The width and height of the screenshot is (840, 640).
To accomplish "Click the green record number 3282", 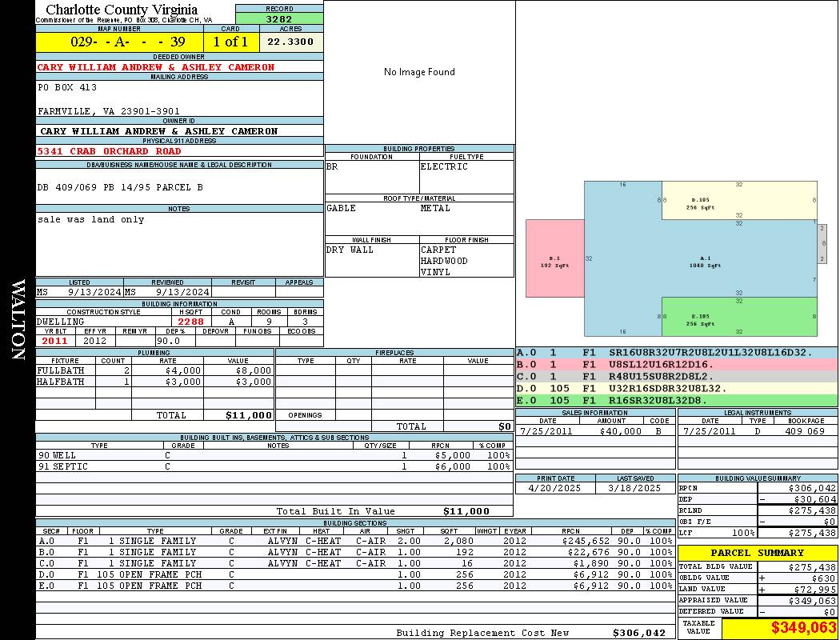I will click(279, 18).
